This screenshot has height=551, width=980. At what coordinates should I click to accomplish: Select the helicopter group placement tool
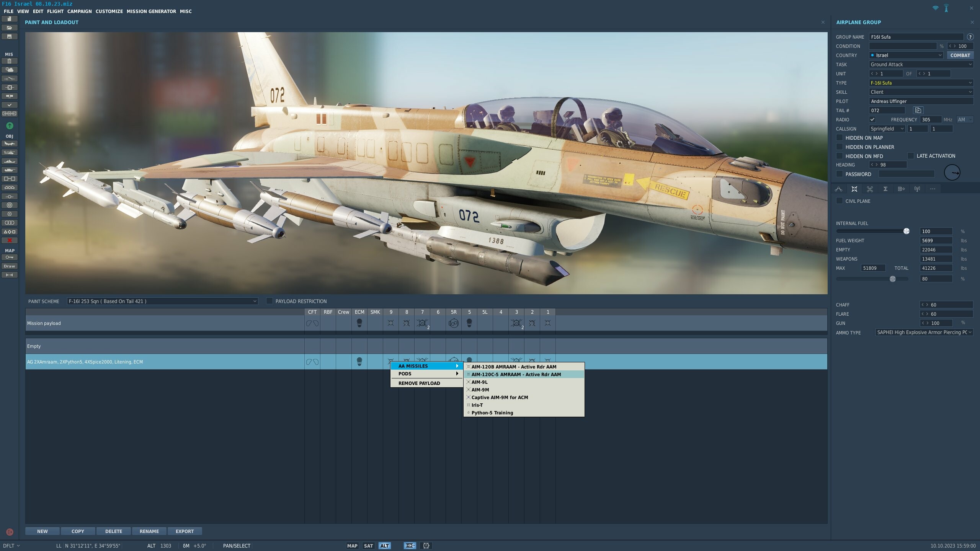point(10,152)
